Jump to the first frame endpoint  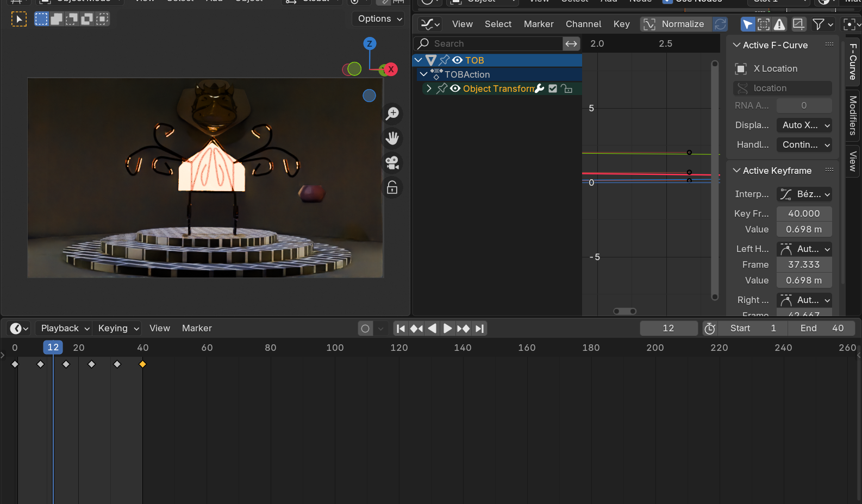401,328
